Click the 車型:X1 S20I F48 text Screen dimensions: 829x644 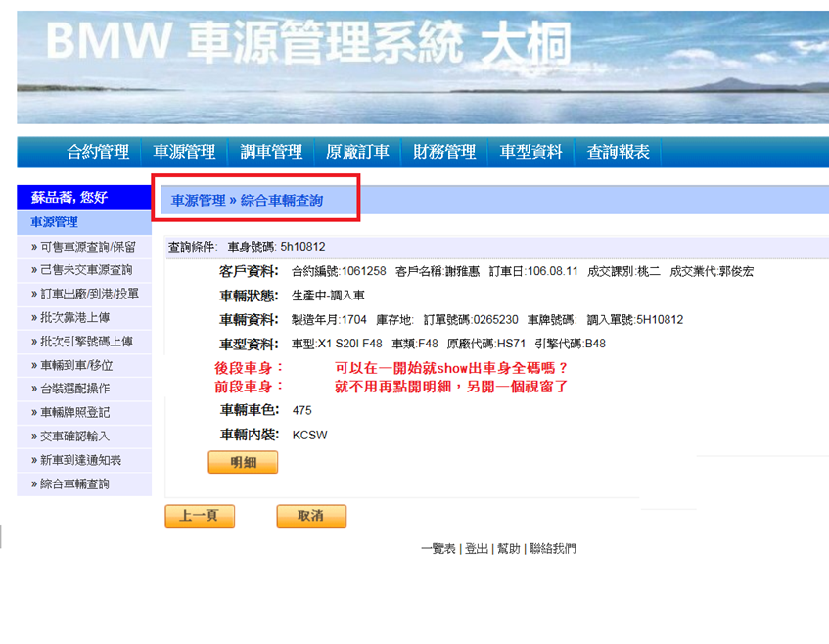pyautogui.click(x=337, y=344)
